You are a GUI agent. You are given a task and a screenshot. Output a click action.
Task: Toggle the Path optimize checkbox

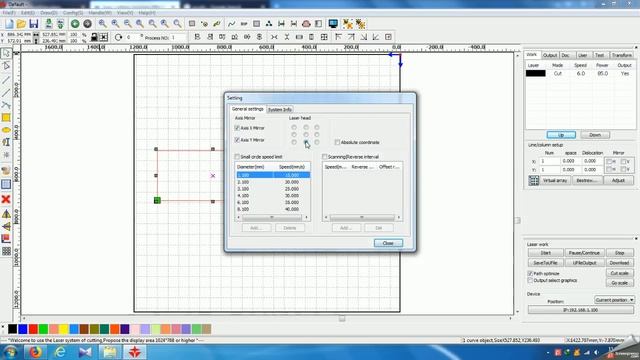530,273
